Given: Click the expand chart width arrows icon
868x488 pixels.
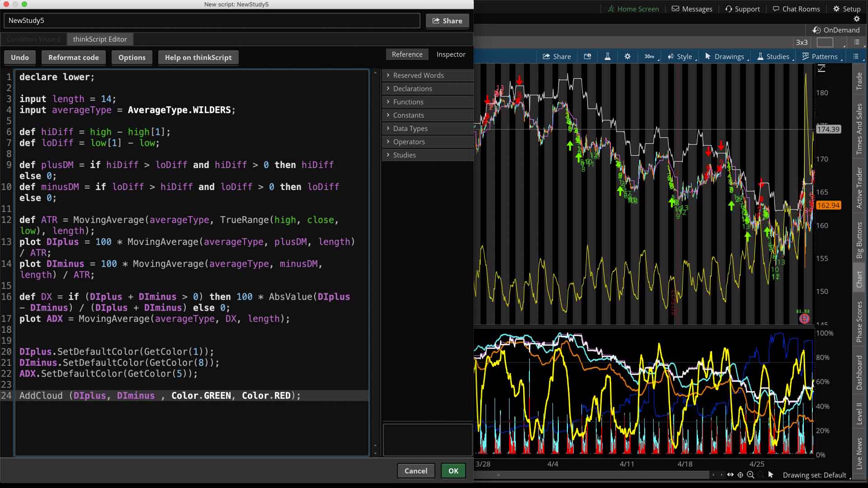Looking at the screenshot, I should click(x=730, y=475).
